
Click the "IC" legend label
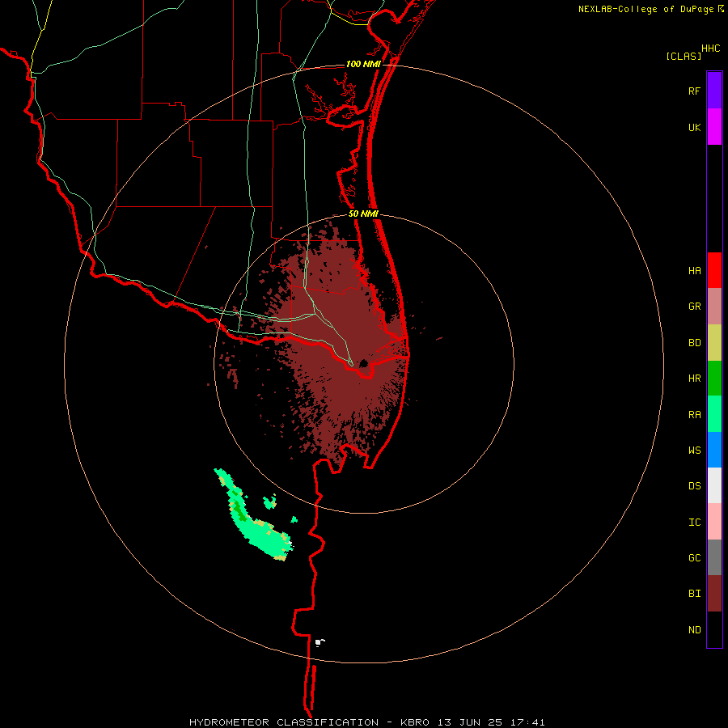[694, 523]
